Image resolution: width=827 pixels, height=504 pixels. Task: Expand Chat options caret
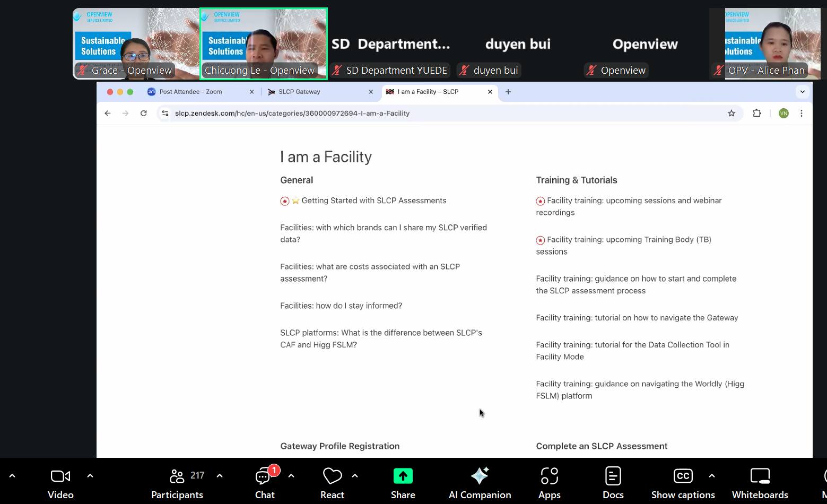click(x=291, y=476)
